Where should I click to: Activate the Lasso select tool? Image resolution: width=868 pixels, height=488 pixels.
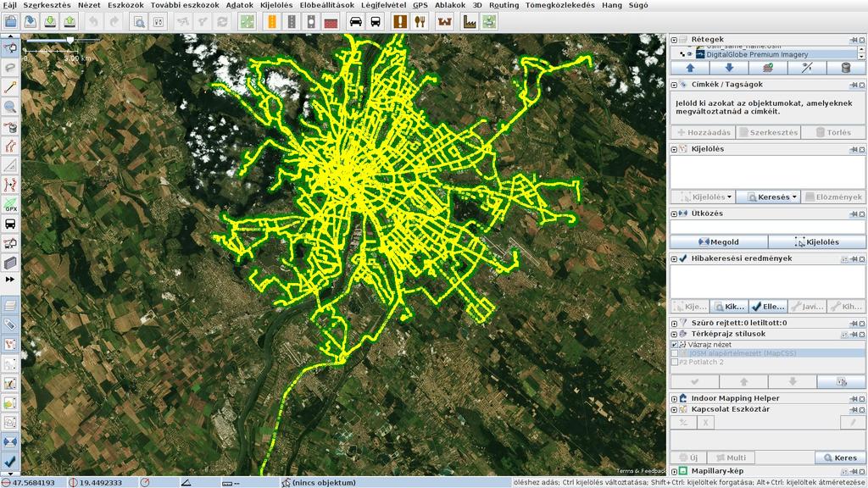(10, 68)
